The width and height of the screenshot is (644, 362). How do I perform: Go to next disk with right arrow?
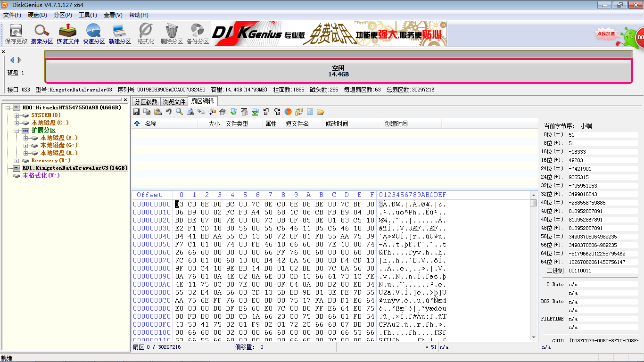pyautogui.click(x=19, y=60)
